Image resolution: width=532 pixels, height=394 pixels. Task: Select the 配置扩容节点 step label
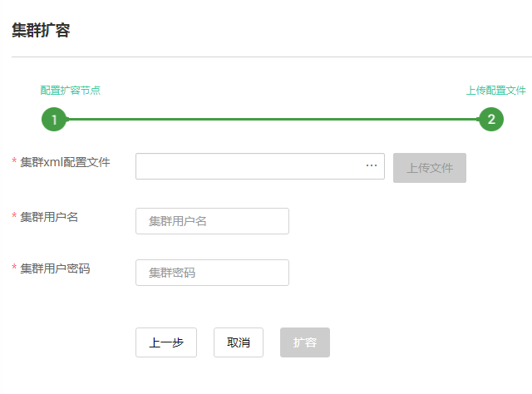click(x=71, y=91)
